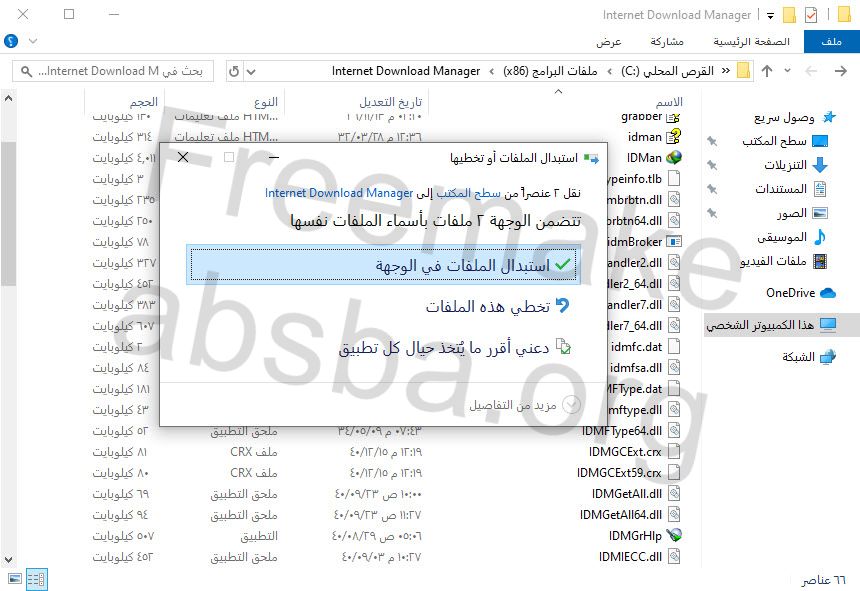Viewport: 860px width, 591px height.
Task: Click the blue Help question icon
Action: click(11, 41)
